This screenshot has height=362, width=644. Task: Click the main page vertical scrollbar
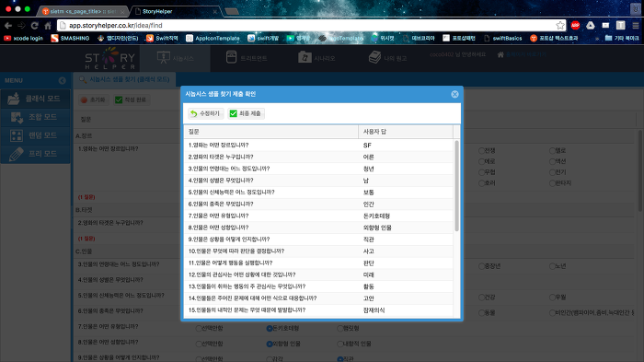(640, 170)
